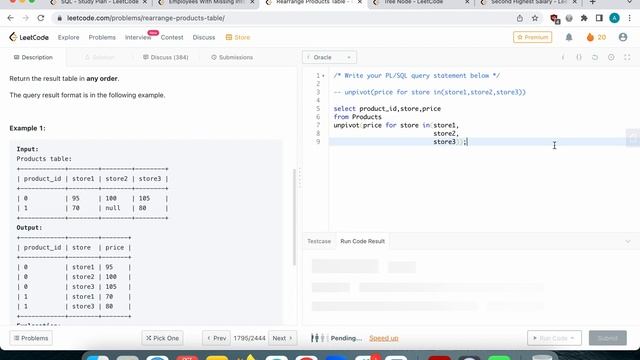Close the Tree Node browser tab
The width and height of the screenshot is (640, 360).
coord(467,2)
